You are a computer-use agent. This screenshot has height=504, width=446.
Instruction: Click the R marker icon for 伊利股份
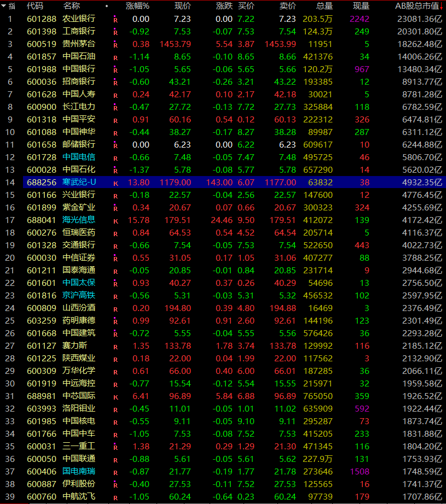(x=115, y=484)
